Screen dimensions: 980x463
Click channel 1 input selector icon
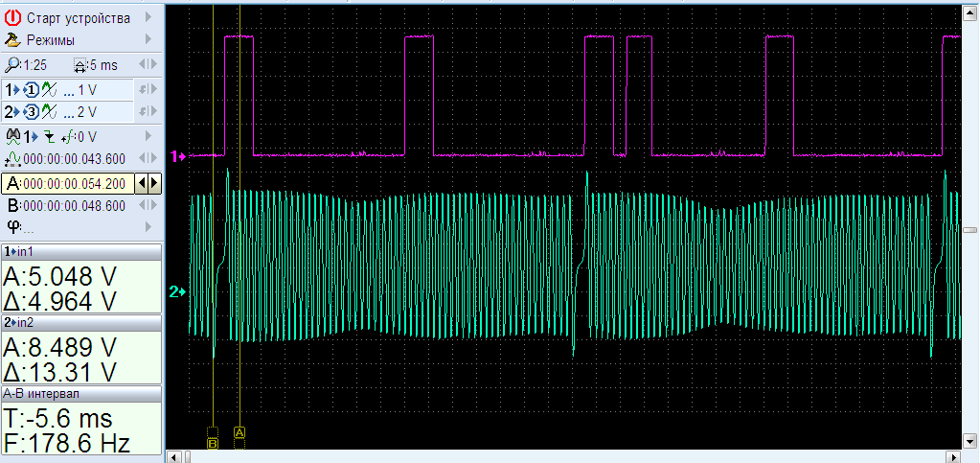click(32, 91)
